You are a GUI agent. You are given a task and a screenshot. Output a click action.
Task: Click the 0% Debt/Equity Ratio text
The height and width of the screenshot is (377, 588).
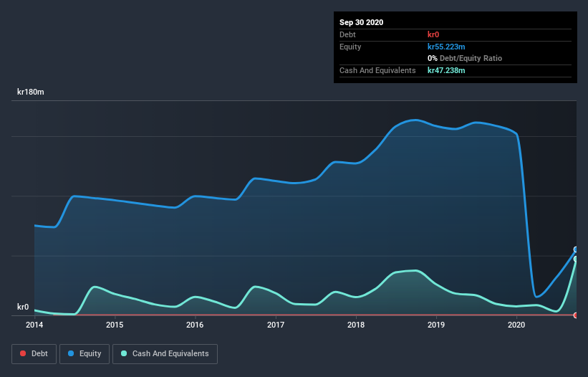(x=465, y=59)
